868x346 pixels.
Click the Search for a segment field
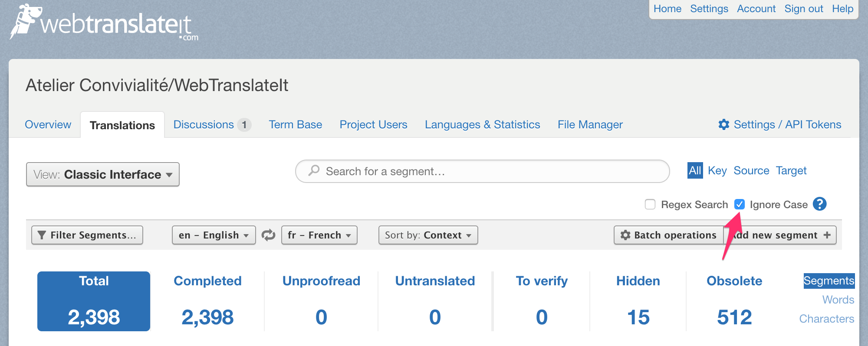pos(483,171)
